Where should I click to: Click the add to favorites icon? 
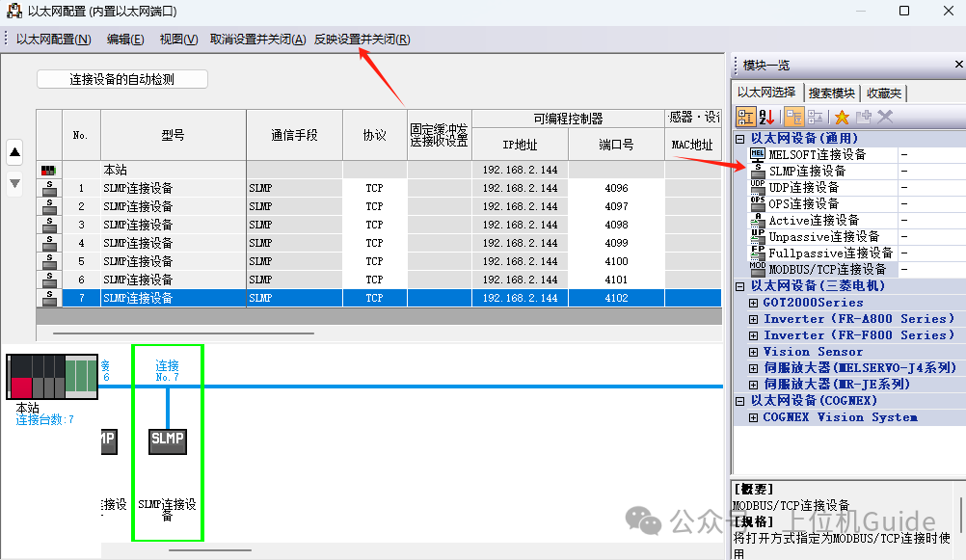click(x=864, y=118)
